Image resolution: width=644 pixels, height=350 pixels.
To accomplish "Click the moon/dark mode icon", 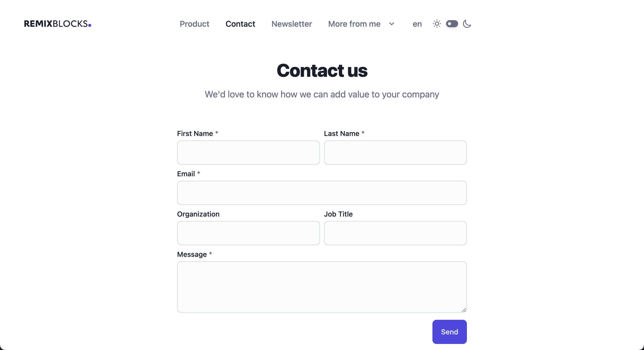I will click(x=467, y=24).
